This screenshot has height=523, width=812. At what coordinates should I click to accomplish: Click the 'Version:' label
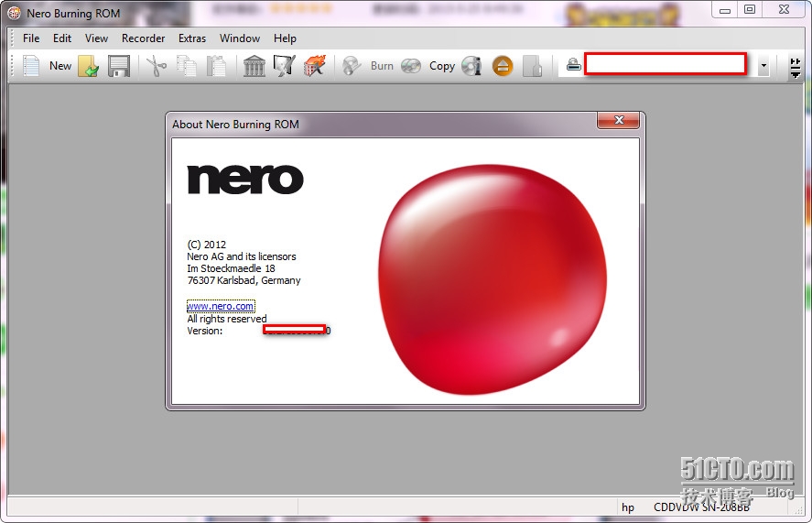click(x=204, y=331)
